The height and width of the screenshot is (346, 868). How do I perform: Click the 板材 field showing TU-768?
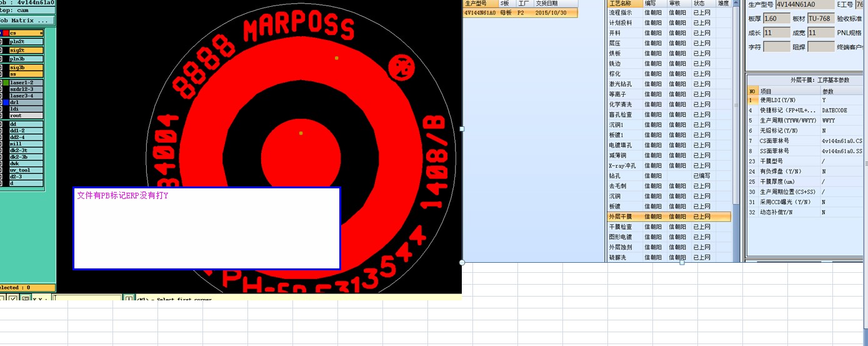pos(821,19)
